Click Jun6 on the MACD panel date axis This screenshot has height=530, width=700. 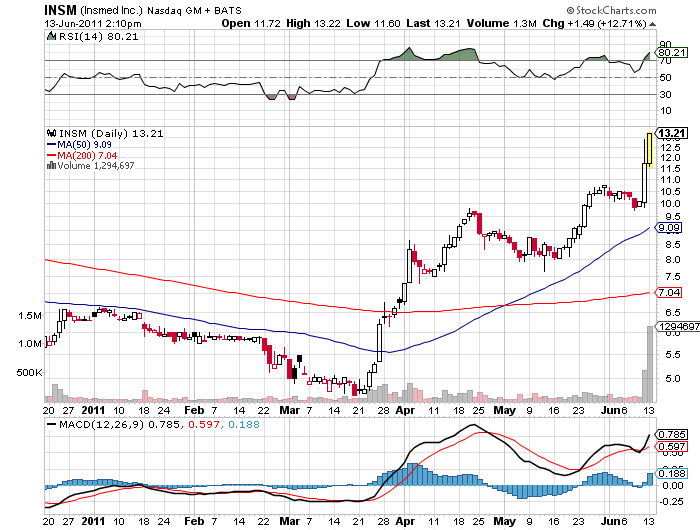(614, 521)
